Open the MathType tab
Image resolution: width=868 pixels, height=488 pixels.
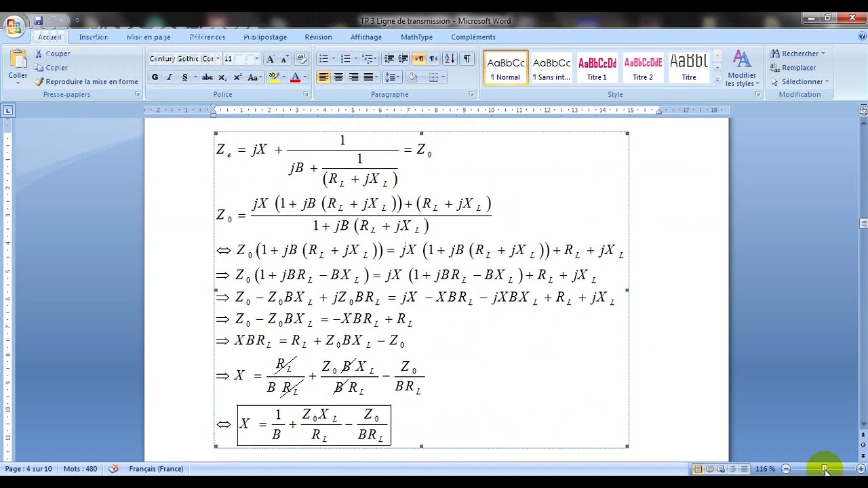pyautogui.click(x=416, y=37)
